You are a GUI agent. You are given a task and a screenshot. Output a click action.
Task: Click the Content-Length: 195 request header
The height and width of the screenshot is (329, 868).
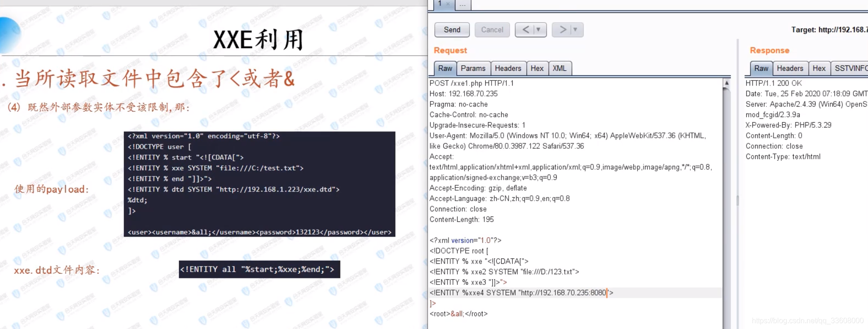[462, 220]
